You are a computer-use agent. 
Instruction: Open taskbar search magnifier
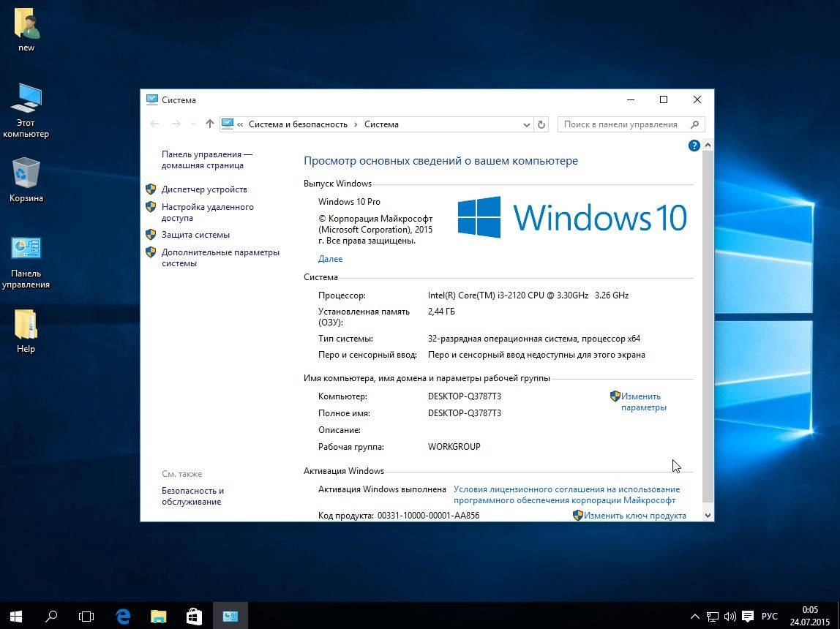51,616
